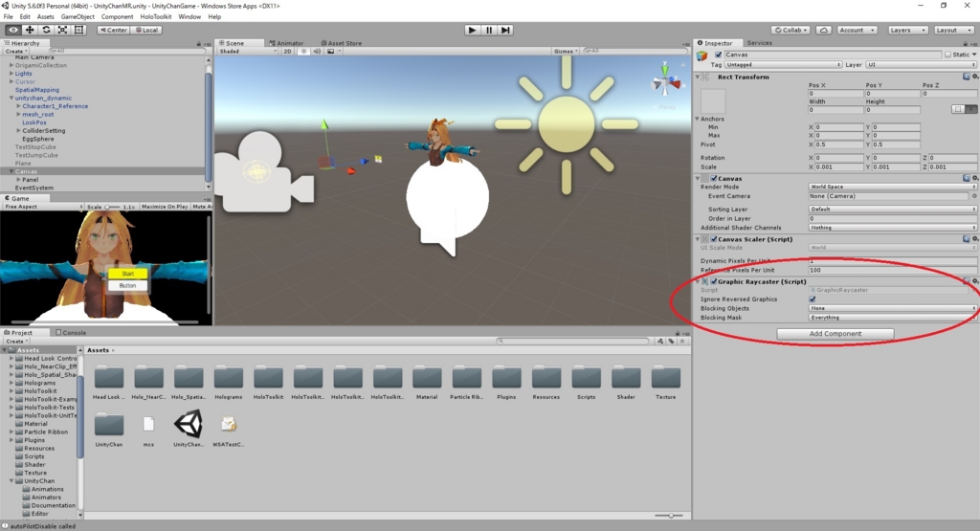Open the GameObject menu
The image size is (980, 531).
tap(78, 17)
